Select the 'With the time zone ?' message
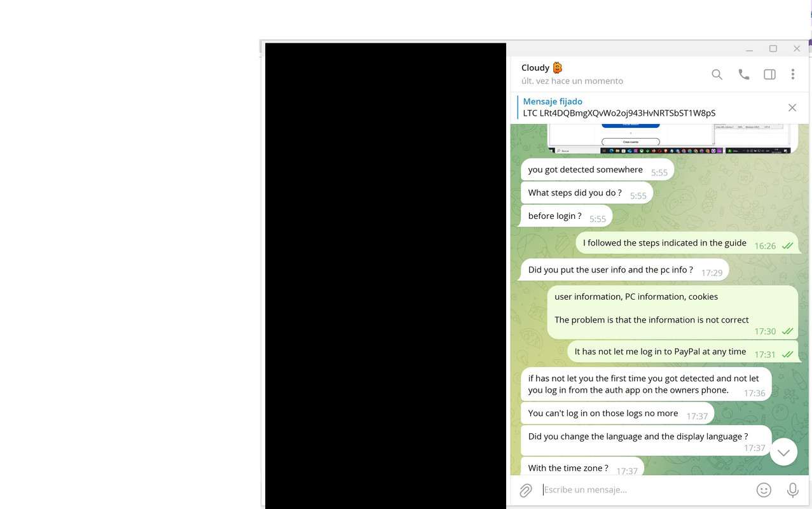Image resolution: width=812 pixels, height=509 pixels. pos(582,467)
